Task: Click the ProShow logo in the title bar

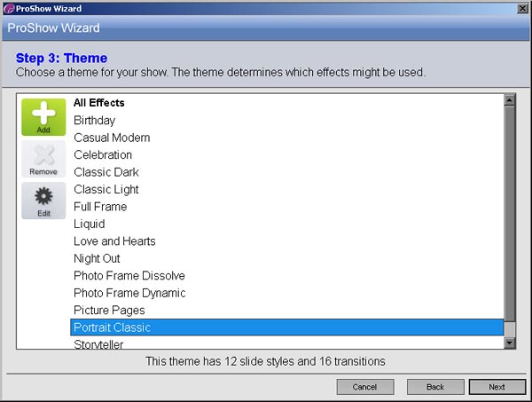Action: coord(9,9)
